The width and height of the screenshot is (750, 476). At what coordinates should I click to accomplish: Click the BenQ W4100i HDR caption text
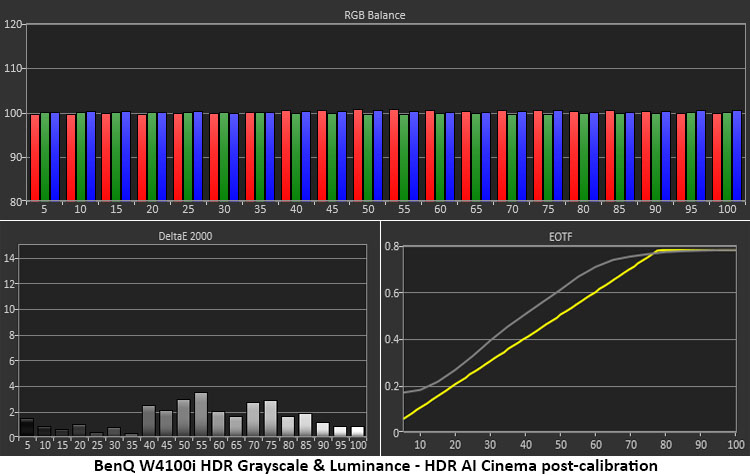pos(375,465)
